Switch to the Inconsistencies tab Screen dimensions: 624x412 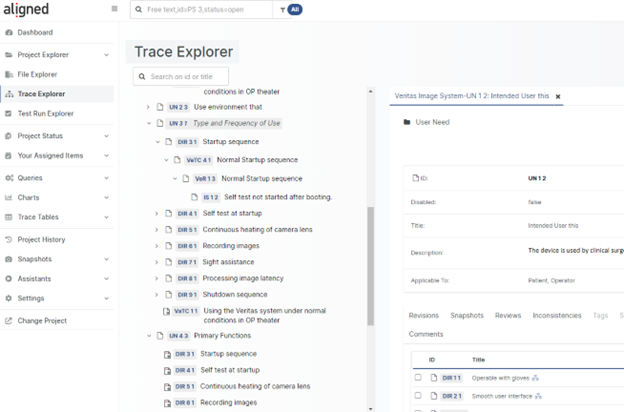(556, 315)
